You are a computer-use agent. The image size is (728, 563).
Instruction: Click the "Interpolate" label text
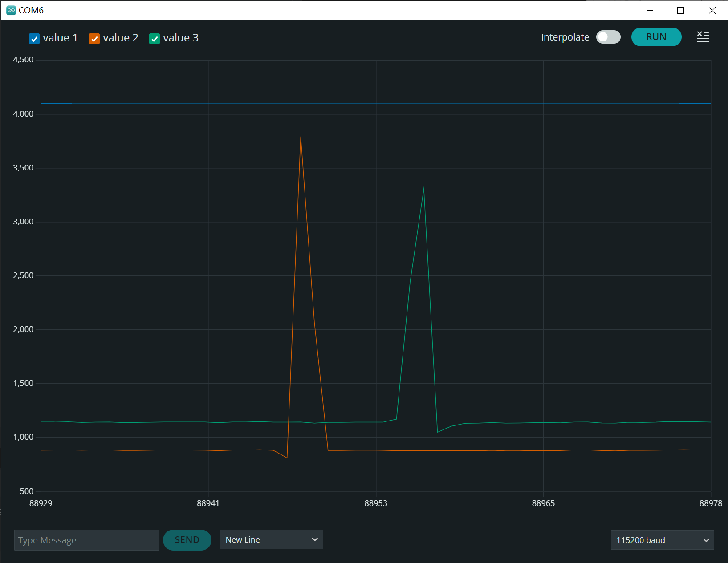tap(565, 37)
